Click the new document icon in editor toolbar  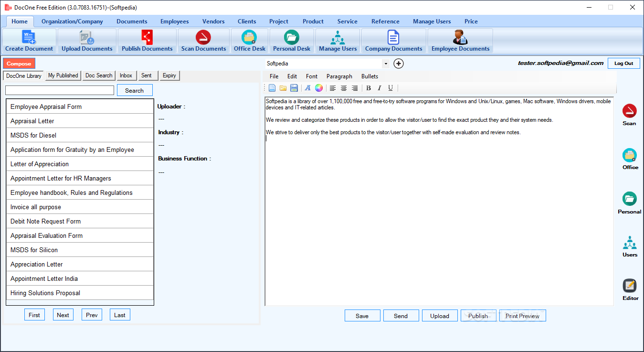(272, 88)
